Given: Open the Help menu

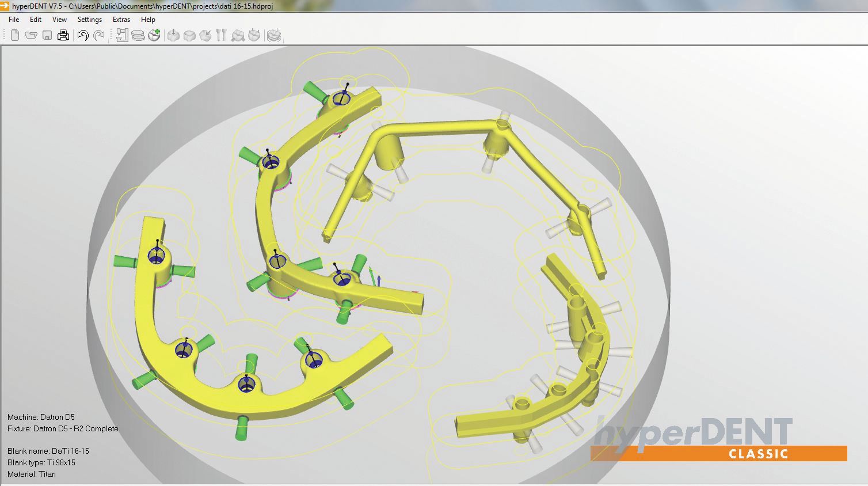Looking at the screenshot, I should point(148,19).
